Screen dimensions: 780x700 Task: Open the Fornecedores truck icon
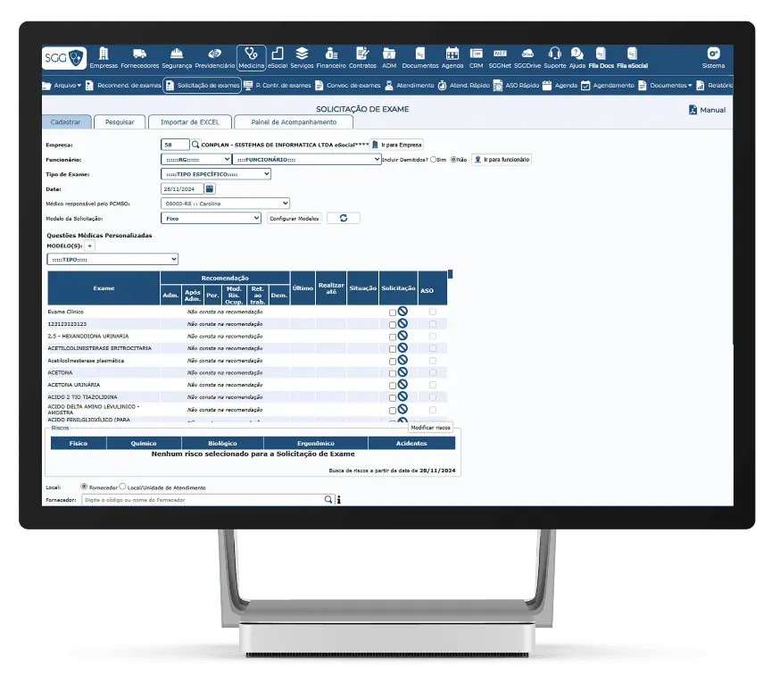click(140, 58)
